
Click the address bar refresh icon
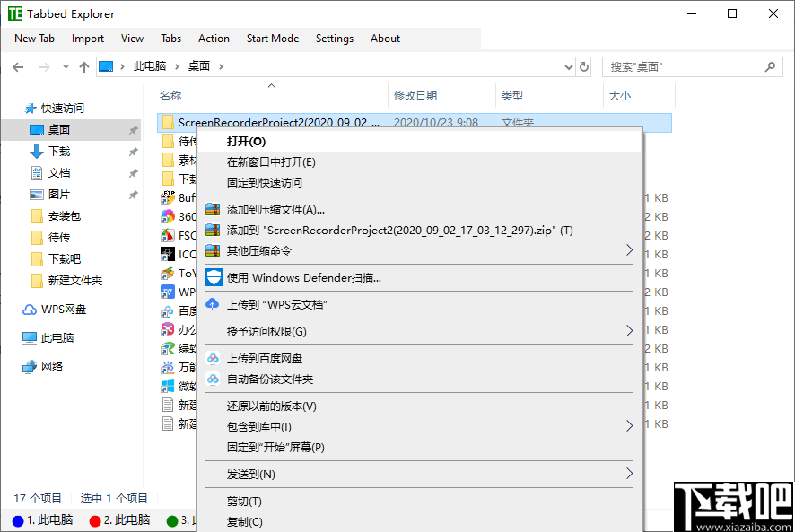[584, 66]
